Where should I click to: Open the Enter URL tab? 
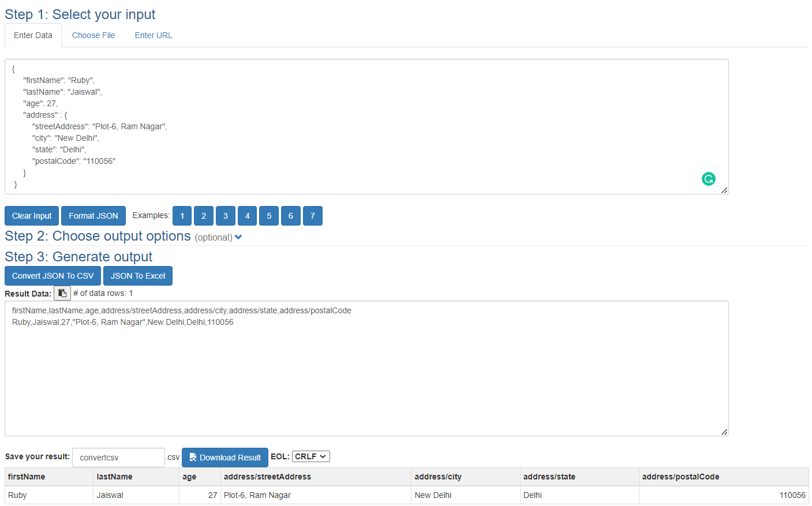[154, 35]
